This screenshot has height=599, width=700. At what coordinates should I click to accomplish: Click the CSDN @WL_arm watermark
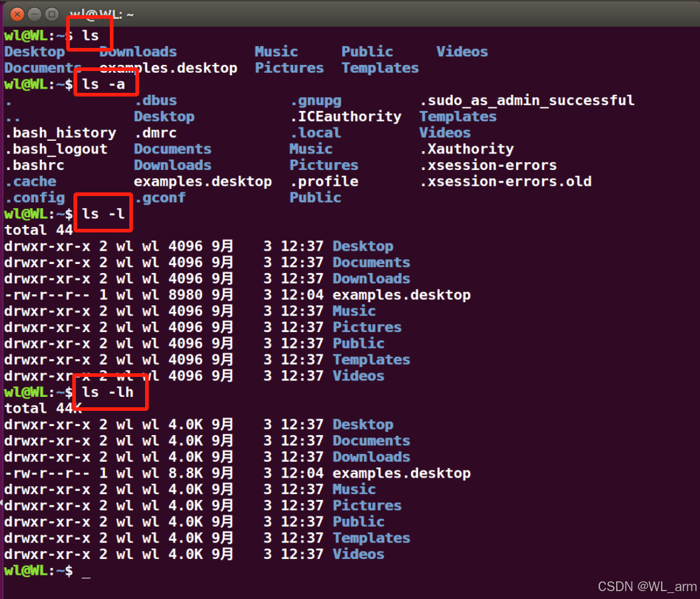pyautogui.click(x=647, y=586)
